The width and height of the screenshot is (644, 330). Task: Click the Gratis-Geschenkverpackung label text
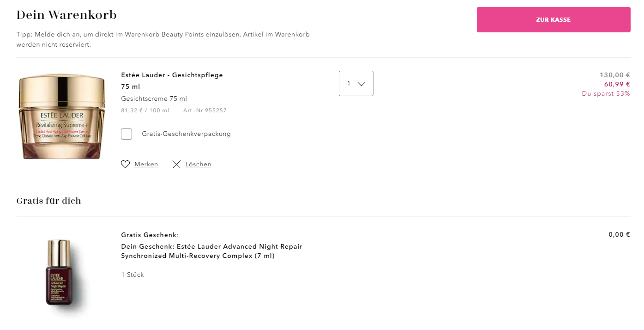coord(186,134)
